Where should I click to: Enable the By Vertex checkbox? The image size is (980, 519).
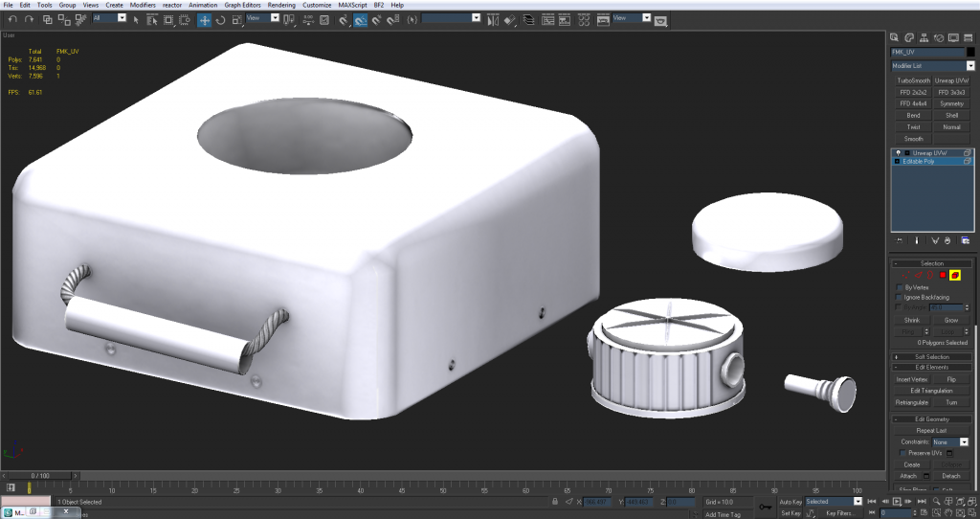[x=900, y=287]
